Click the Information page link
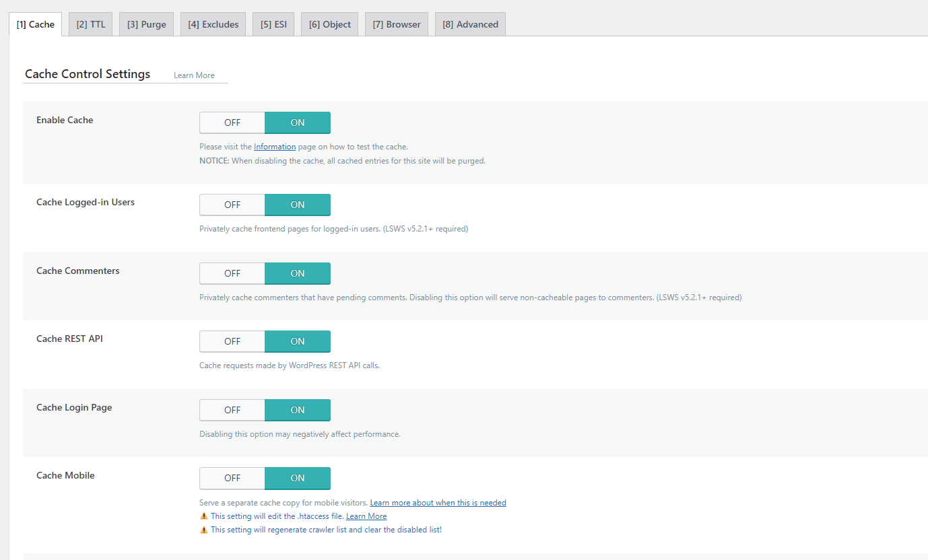Screen dimensions: 928x560 (275, 146)
